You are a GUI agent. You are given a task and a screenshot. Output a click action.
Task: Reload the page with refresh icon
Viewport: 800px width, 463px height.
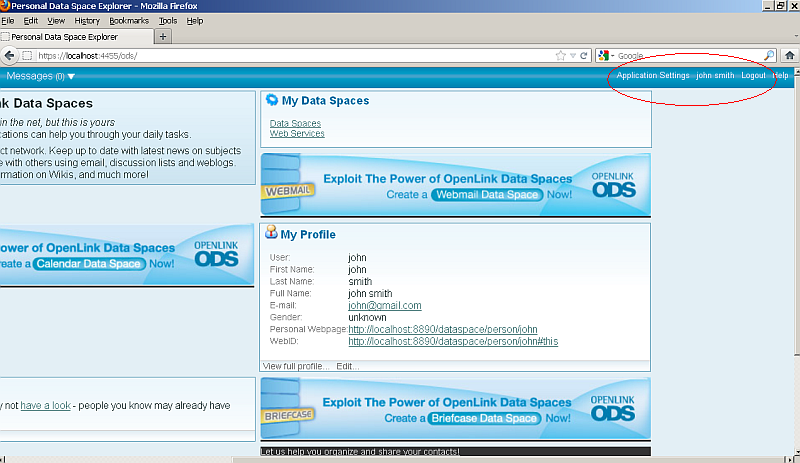coord(584,55)
